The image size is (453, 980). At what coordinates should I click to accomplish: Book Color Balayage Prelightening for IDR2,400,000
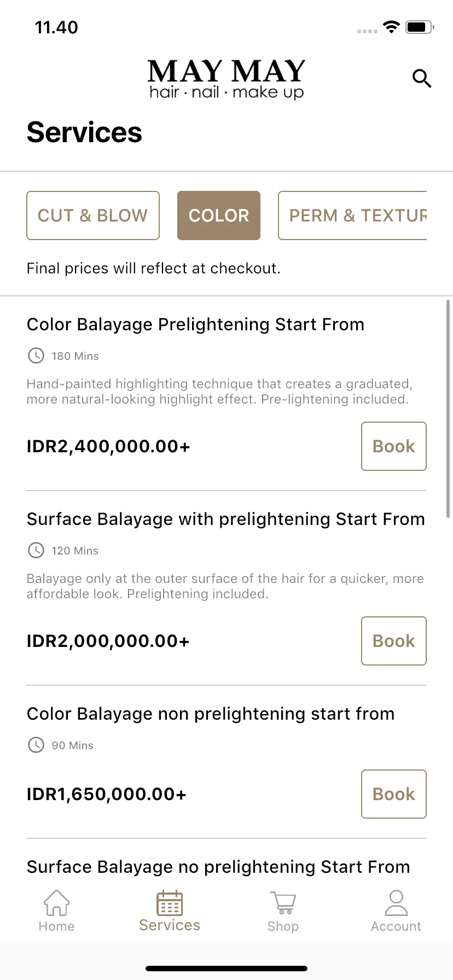(x=394, y=446)
